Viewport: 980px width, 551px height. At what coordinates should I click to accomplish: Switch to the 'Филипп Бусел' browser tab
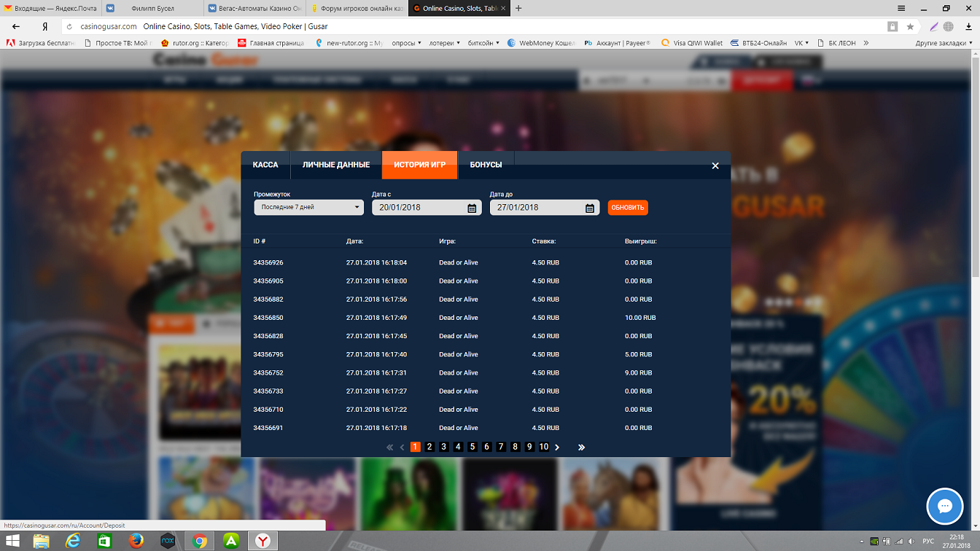tap(152, 8)
